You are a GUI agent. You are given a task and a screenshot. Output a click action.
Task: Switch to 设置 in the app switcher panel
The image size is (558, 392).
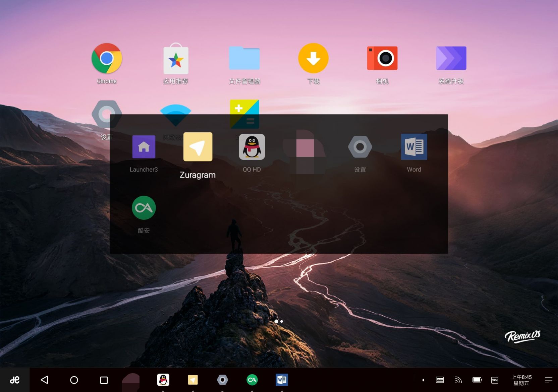pos(360,147)
